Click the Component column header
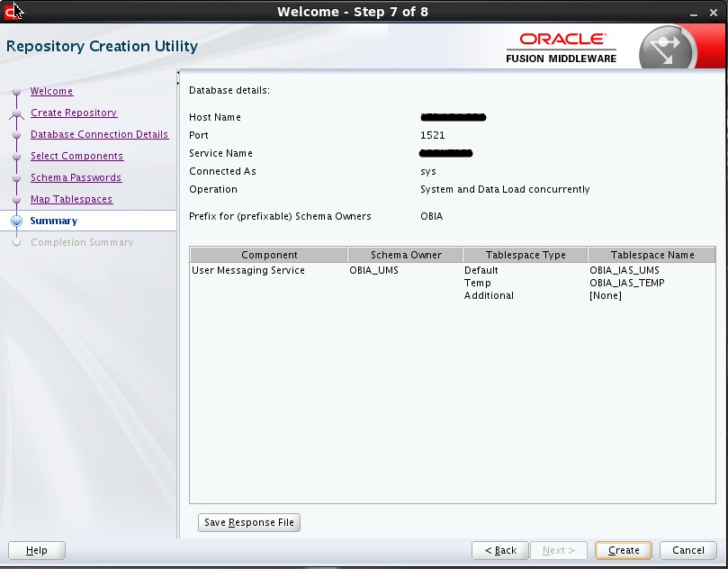Viewport: 728px width, 569px height. (x=269, y=255)
